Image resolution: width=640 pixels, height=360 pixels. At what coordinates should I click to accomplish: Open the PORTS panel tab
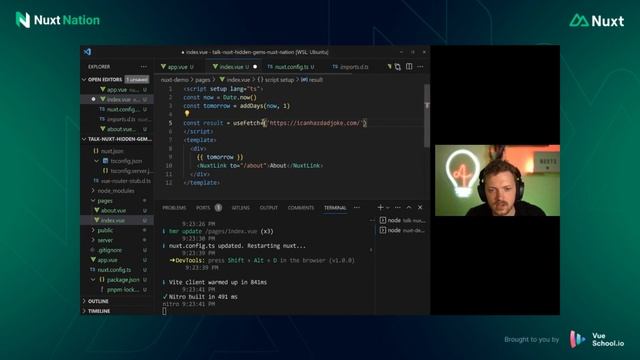tap(203, 207)
